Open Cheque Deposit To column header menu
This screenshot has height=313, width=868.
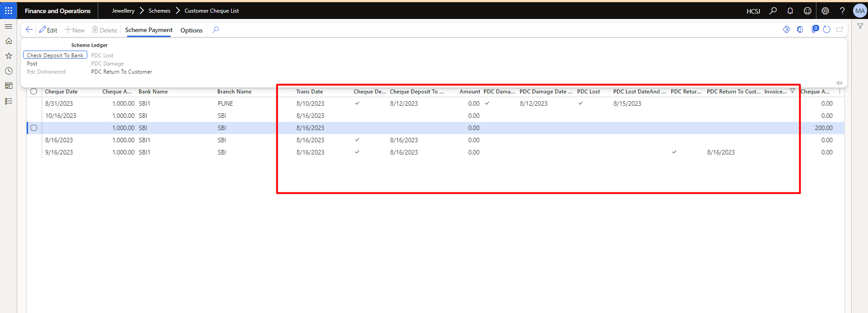(417, 92)
